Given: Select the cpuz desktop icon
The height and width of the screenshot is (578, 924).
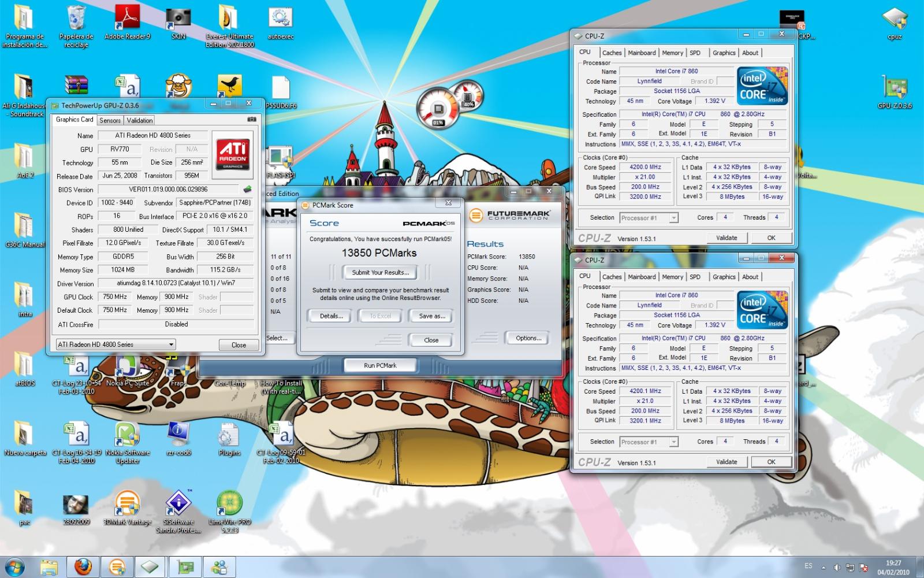Looking at the screenshot, I should point(895,24).
